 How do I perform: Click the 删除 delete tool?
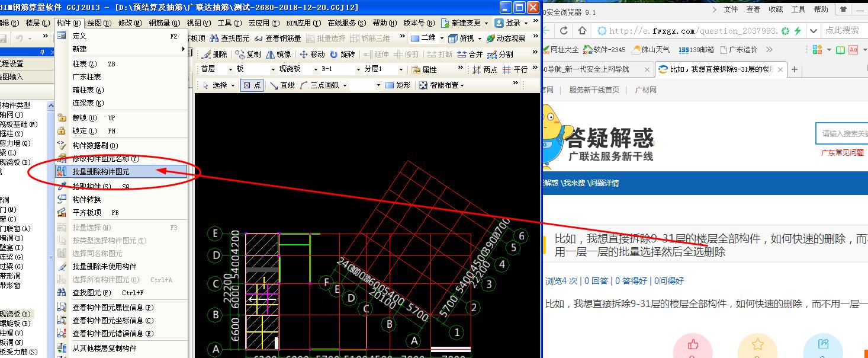coord(214,54)
